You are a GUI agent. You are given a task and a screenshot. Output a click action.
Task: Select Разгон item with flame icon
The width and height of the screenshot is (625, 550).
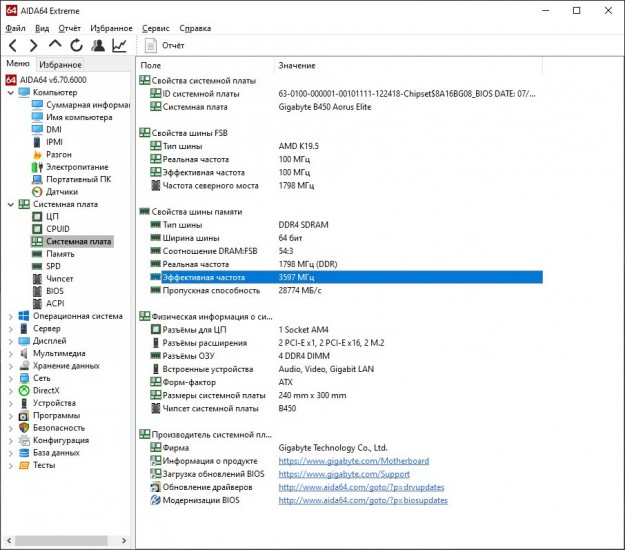pos(58,154)
